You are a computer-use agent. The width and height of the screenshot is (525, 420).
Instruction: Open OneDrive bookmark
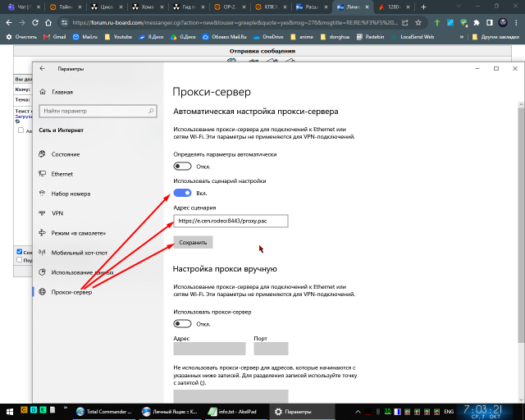[x=268, y=37]
